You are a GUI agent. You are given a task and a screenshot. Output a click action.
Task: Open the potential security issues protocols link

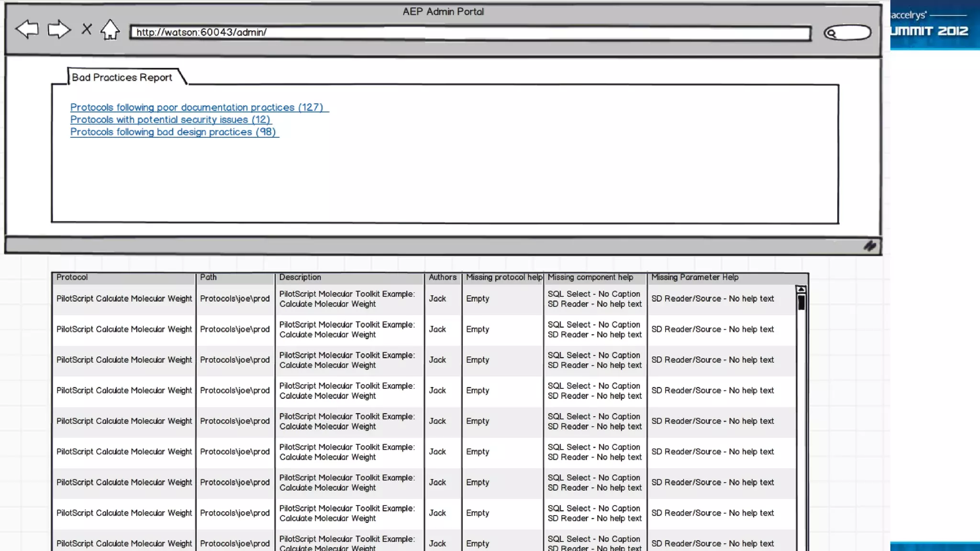pyautogui.click(x=170, y=120)
